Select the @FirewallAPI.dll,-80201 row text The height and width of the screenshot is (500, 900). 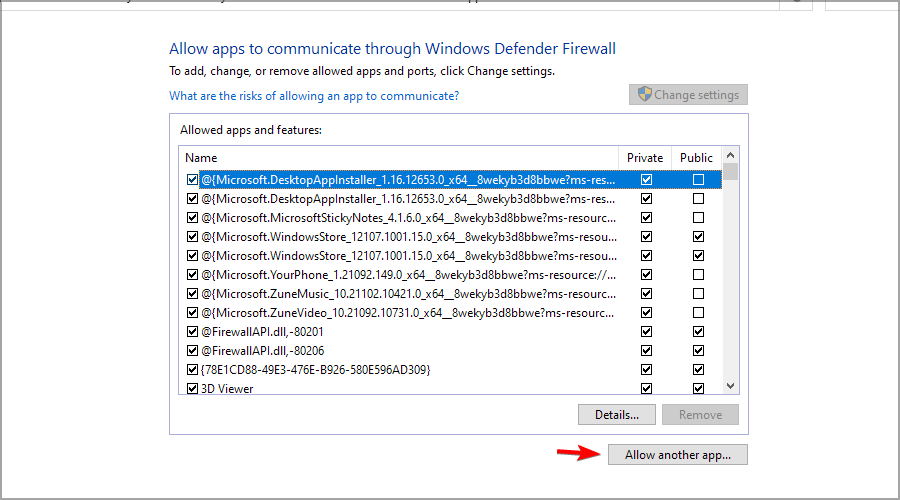pyautogui.click(x=262, y=331)
